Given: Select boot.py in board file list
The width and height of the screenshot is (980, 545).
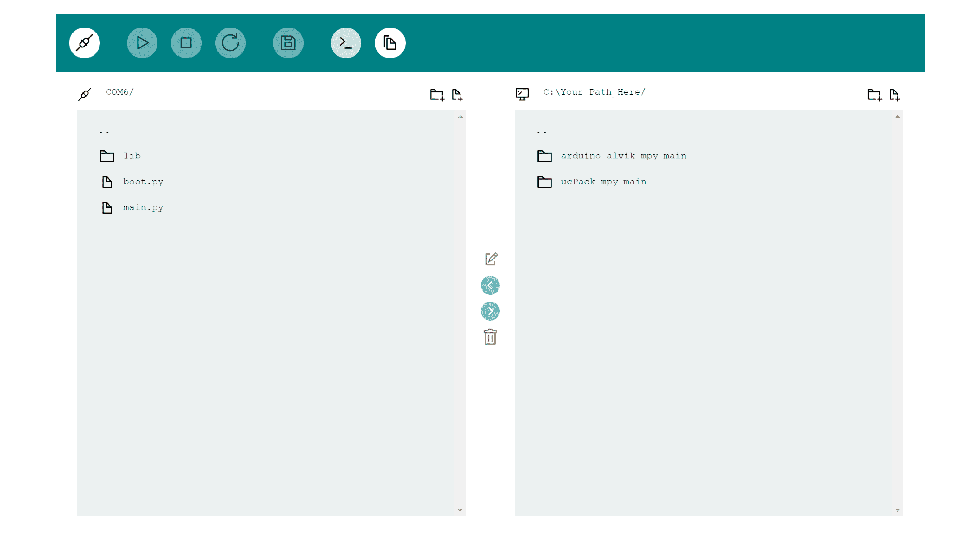Looking at the screenshot, I should pyautogui.click(x=143, y=182).
